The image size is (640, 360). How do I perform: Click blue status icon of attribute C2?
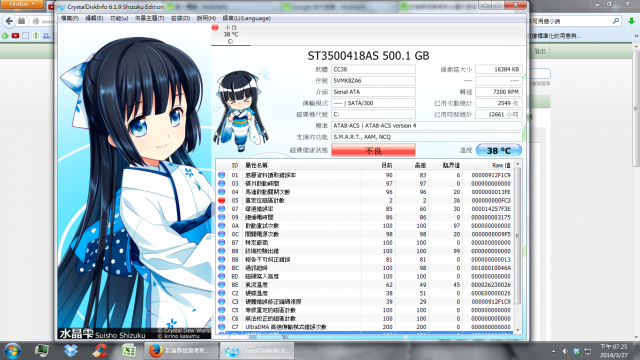pos(222,293)
